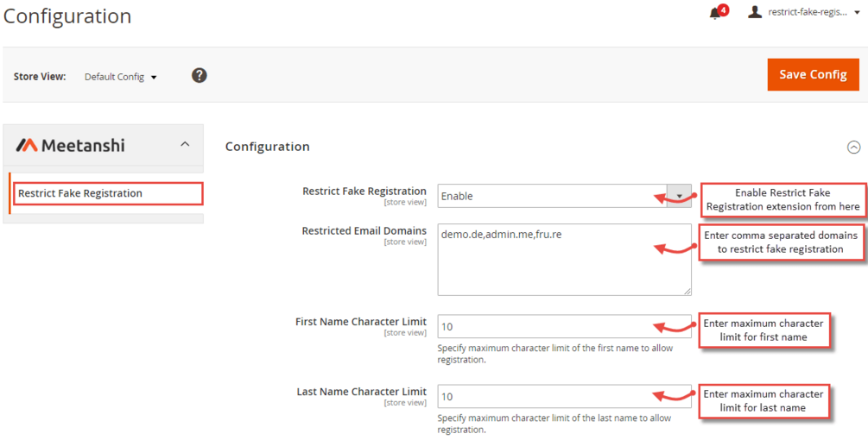Open the Restrict Fake Registration Enable dropdown

[x=565, y=196]
